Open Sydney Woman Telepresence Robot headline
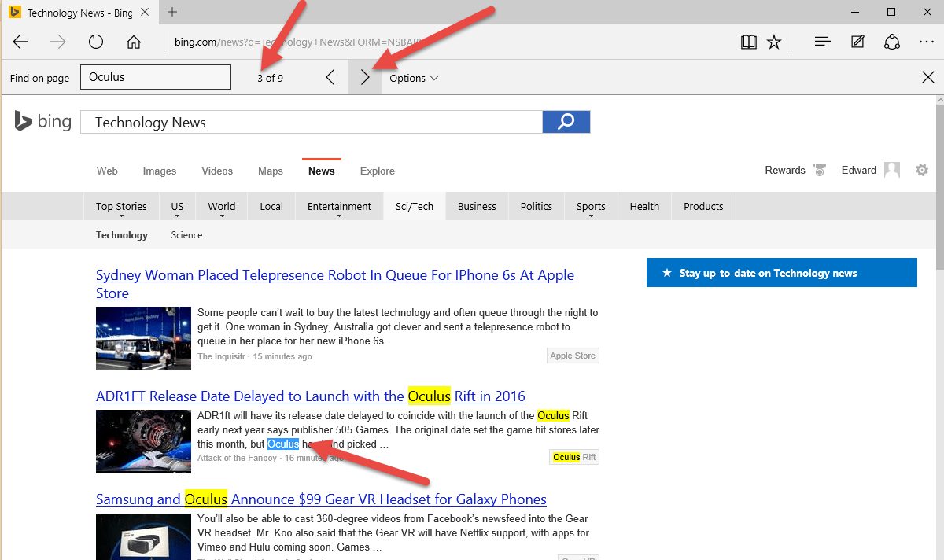 335,284
